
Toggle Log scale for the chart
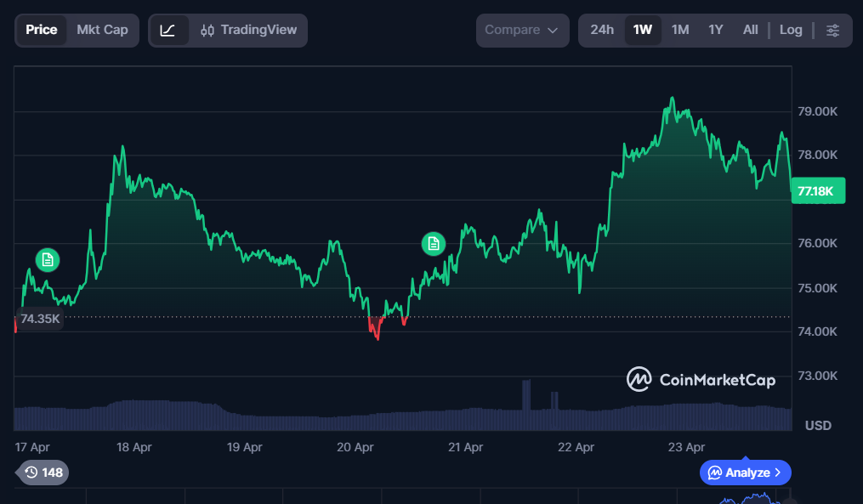pos(791,30)
